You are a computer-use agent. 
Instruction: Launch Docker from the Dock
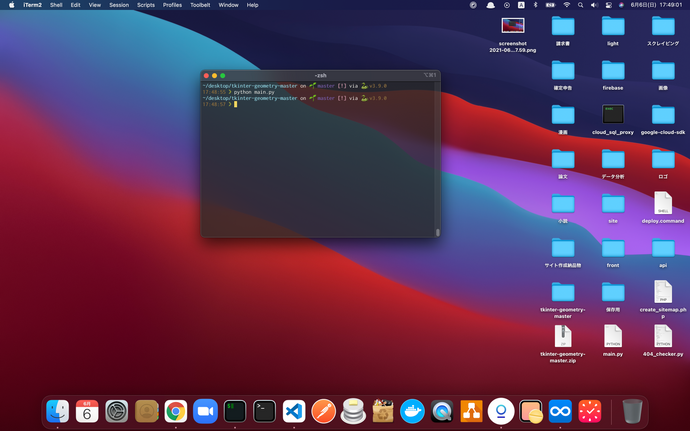pyautogui.click(x=412, y=411)
